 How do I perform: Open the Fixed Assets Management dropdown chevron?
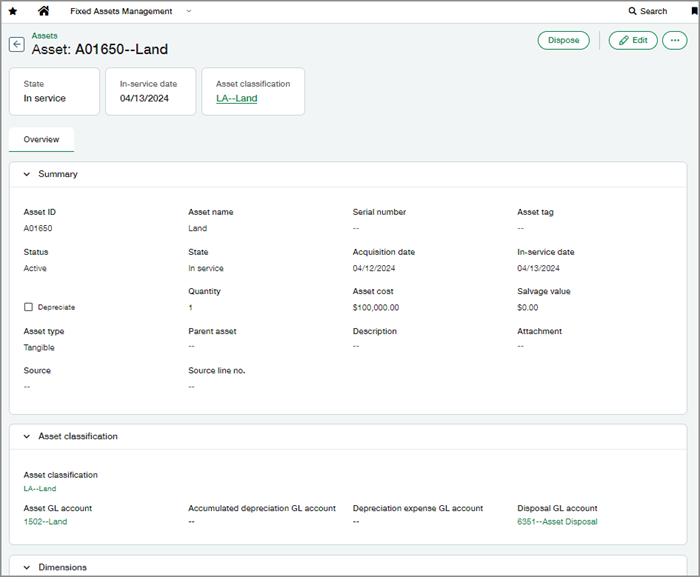189,11
